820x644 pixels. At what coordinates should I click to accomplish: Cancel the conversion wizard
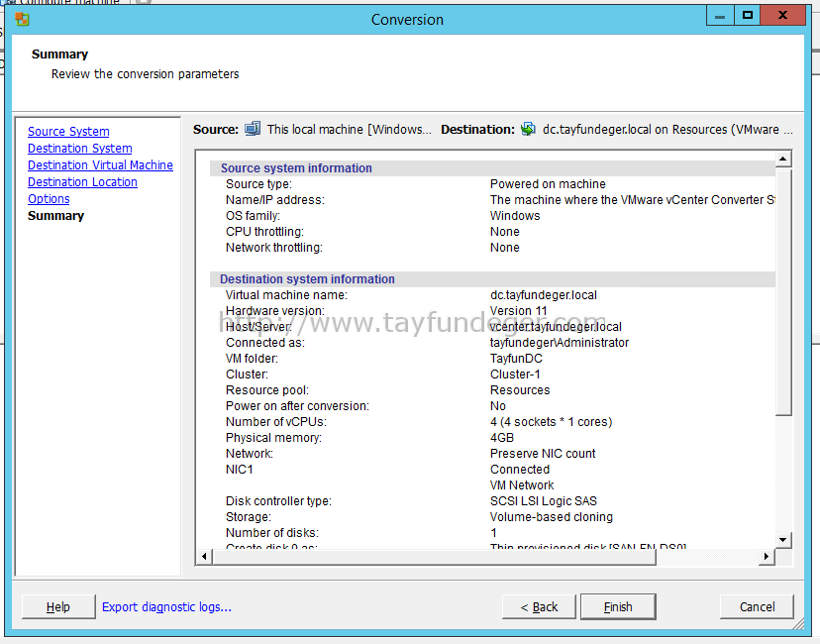[758, 607]
